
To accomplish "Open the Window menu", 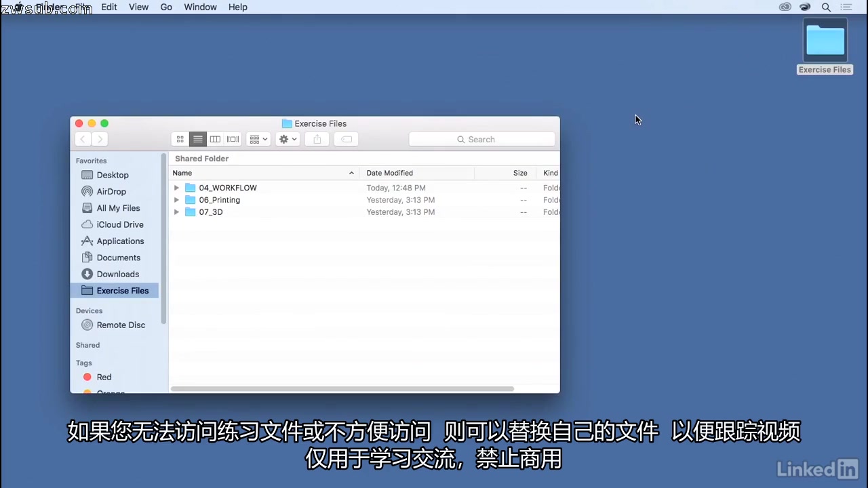I will tap(200, 7).
